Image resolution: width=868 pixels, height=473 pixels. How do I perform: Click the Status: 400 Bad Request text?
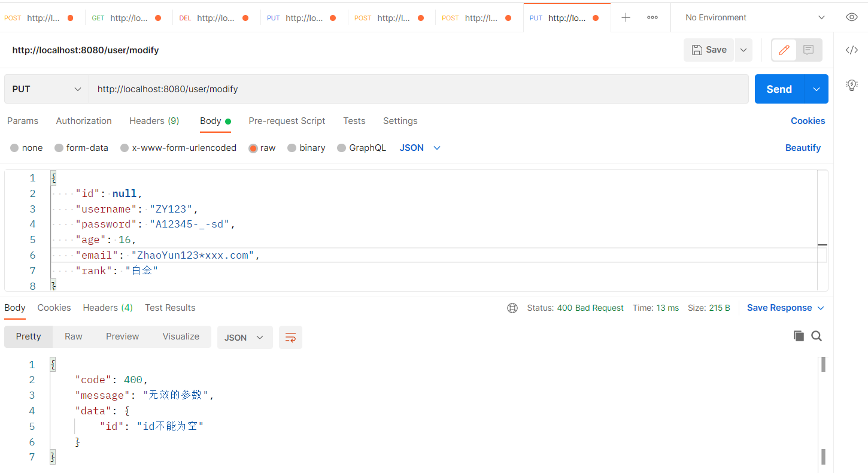pos(575,308)
